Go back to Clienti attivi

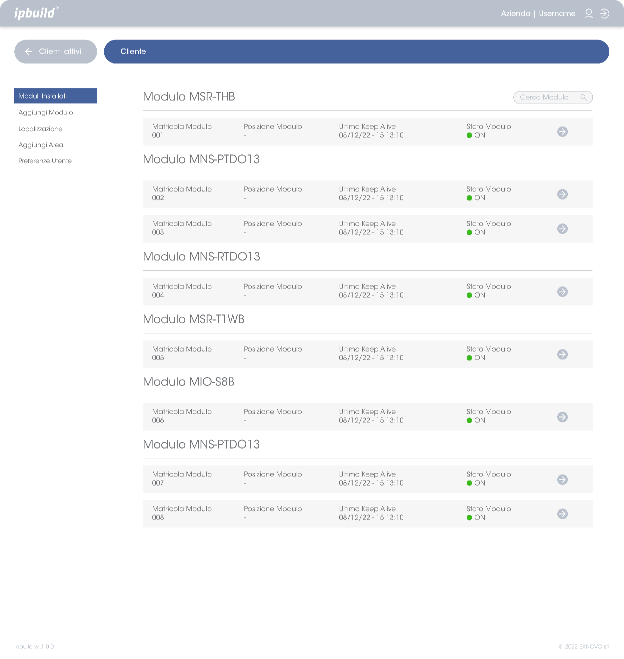coord(55,51)
